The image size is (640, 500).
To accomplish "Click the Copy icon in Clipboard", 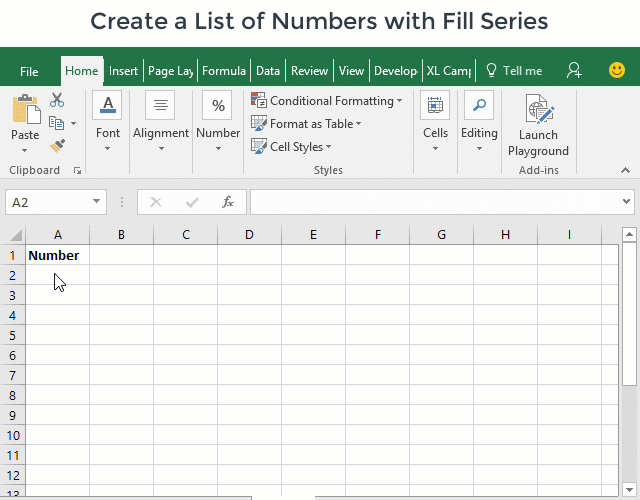I will tap(57, 122).
